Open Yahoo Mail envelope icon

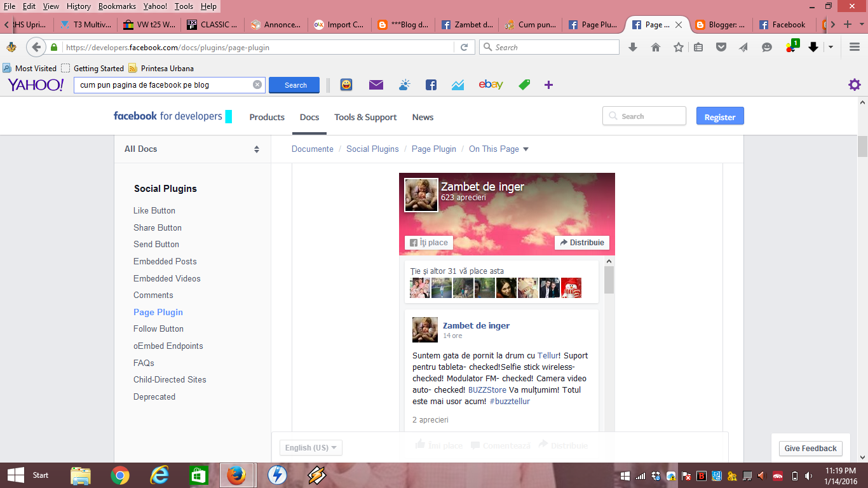pyautogui.click(x=376, y=85)
